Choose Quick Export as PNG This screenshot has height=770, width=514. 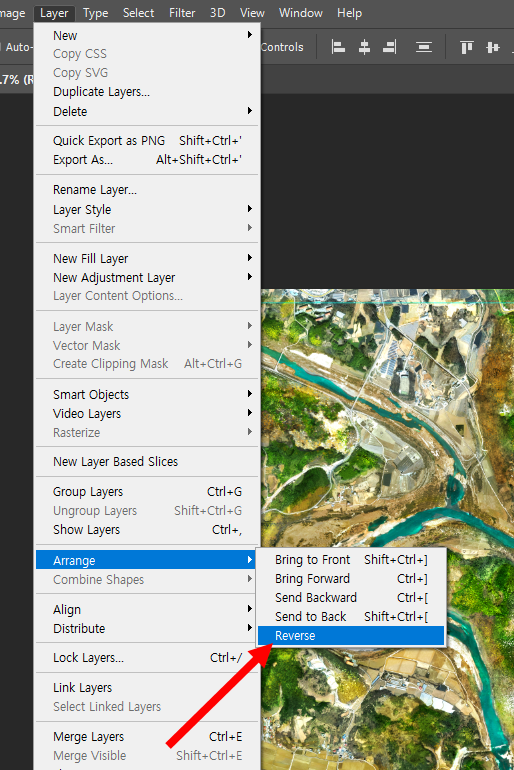point(147,140)
